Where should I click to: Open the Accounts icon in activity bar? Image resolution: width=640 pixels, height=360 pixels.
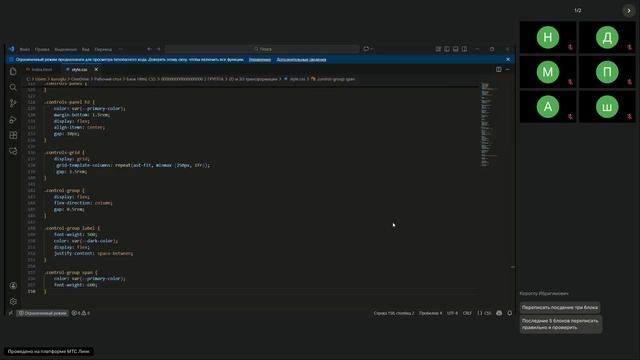point(13,286)
